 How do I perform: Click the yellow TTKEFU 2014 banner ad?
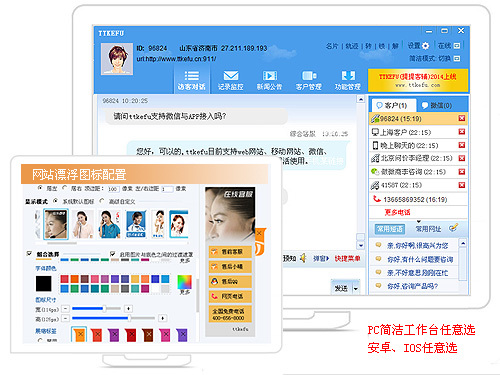click(x=418, y=80)
